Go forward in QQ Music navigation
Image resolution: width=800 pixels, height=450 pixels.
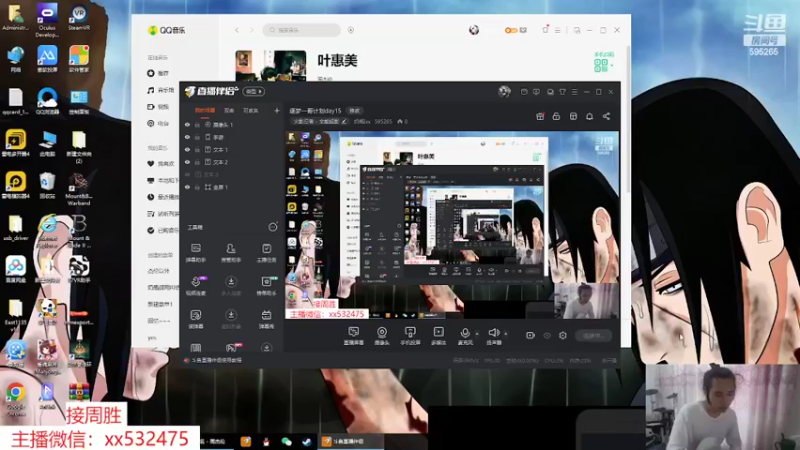[x=252, y=30]
